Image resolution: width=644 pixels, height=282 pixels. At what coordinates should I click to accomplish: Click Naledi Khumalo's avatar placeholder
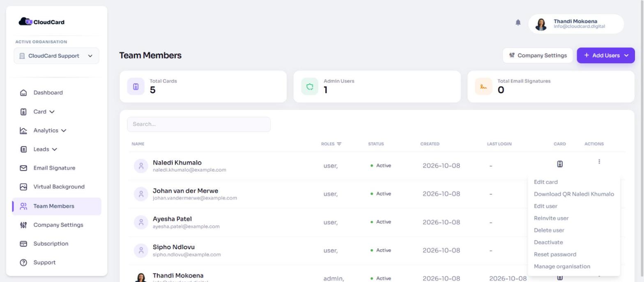click(141, 166)
